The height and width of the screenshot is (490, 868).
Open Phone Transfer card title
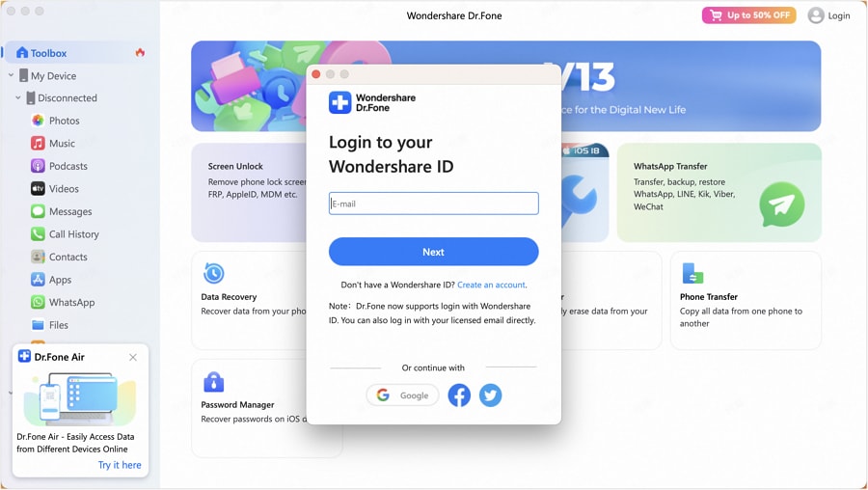pyautogui.click(x=709, y=297)
